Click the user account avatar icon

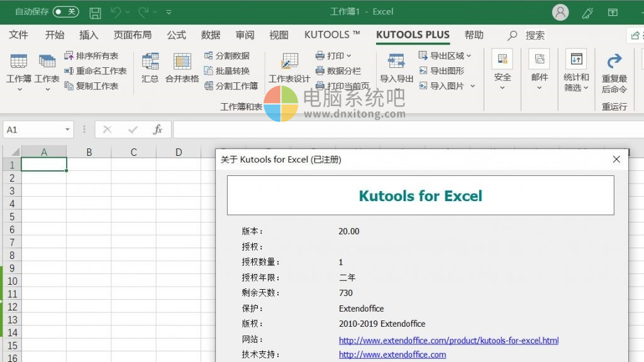(x=560, y=13)
